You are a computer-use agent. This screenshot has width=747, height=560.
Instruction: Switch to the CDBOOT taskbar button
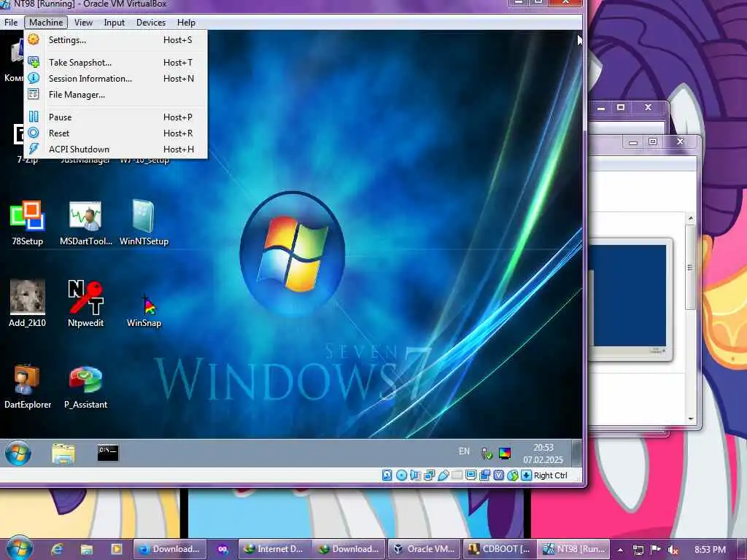[499, 549]
